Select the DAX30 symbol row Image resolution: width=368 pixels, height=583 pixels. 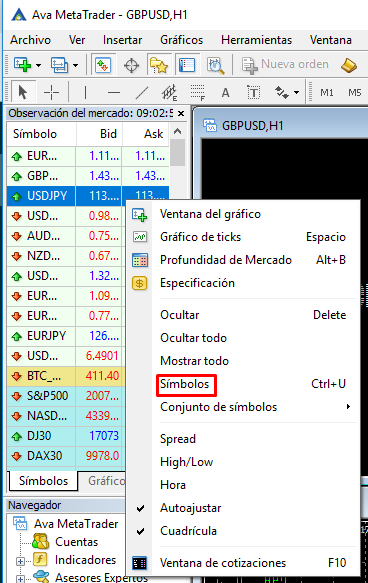(67, 456)
